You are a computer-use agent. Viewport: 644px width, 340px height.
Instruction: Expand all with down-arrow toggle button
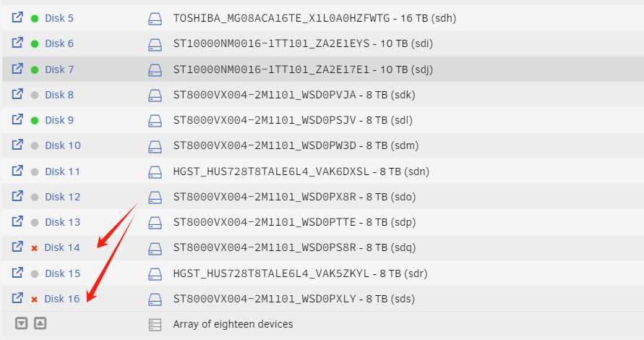pos(22,323)
